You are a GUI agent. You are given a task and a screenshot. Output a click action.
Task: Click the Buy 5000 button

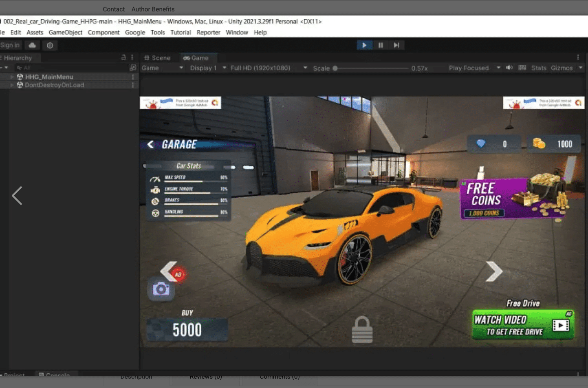pyautogui.click(x=187, y=329)
